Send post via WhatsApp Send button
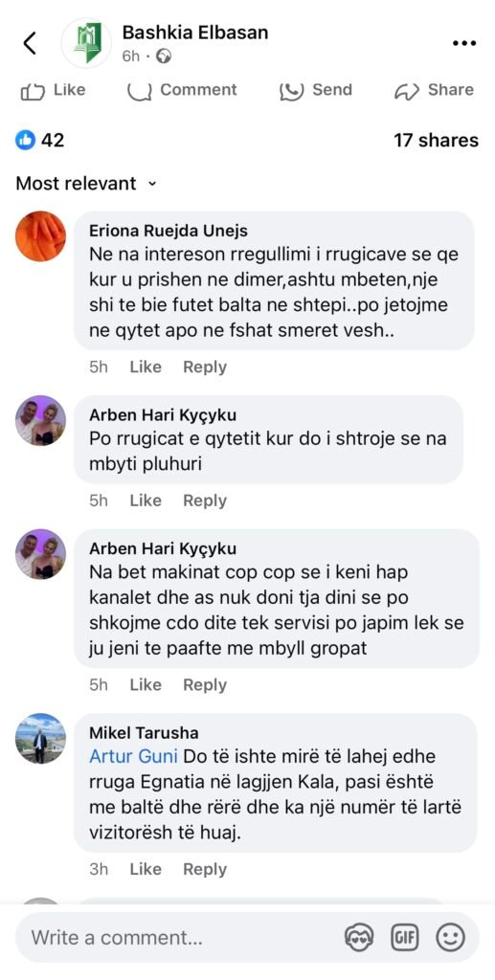The image size is (495, 980). click(x=316, y=90)
